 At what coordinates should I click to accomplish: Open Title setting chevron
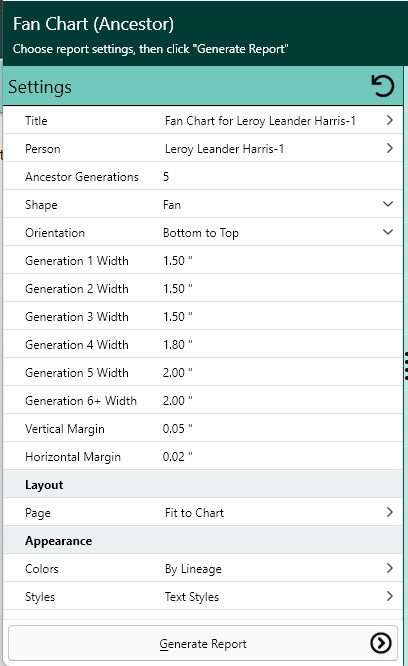point(389,120)
